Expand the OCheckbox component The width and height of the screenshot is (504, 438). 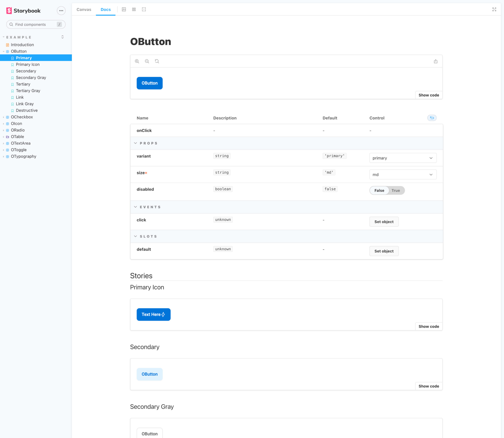[x=22, y=117]
